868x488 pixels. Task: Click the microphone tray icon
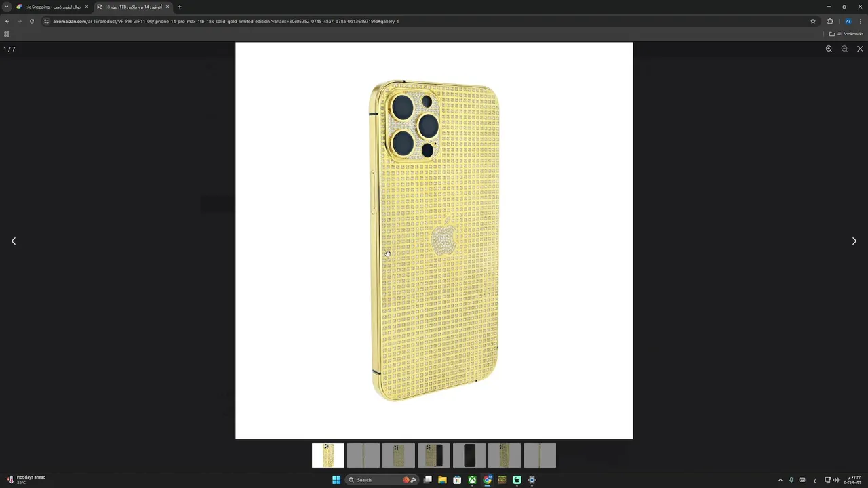coord(791,480)
